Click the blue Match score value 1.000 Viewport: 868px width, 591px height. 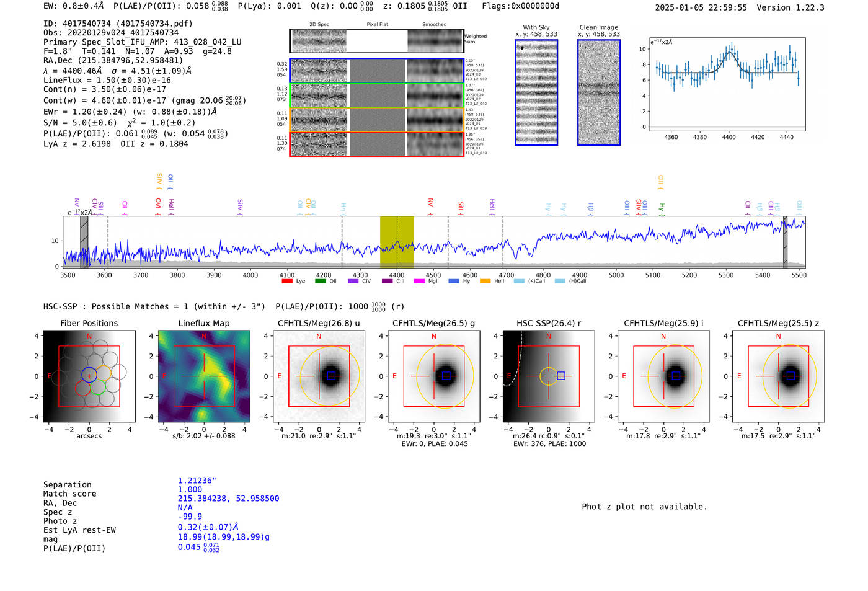(x=190, y=489)
